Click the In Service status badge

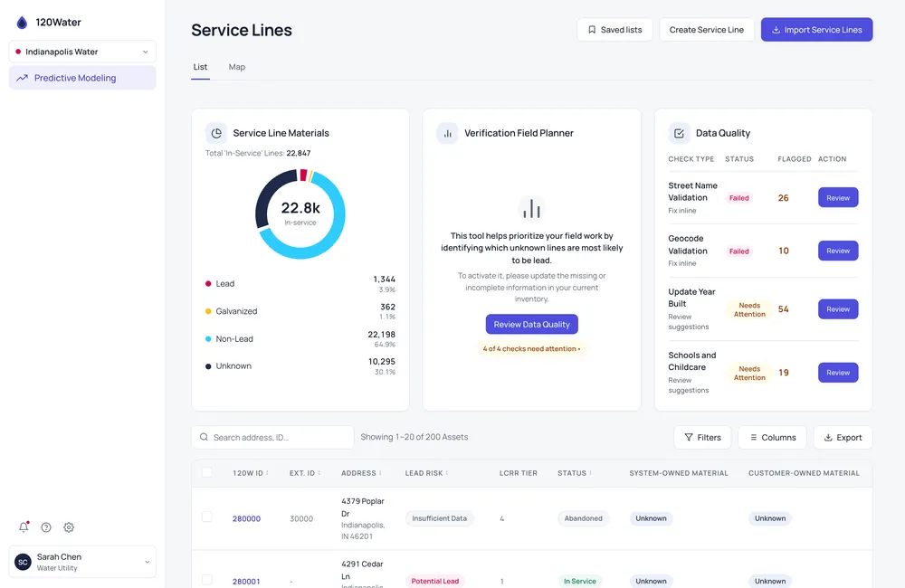point(580,581)
